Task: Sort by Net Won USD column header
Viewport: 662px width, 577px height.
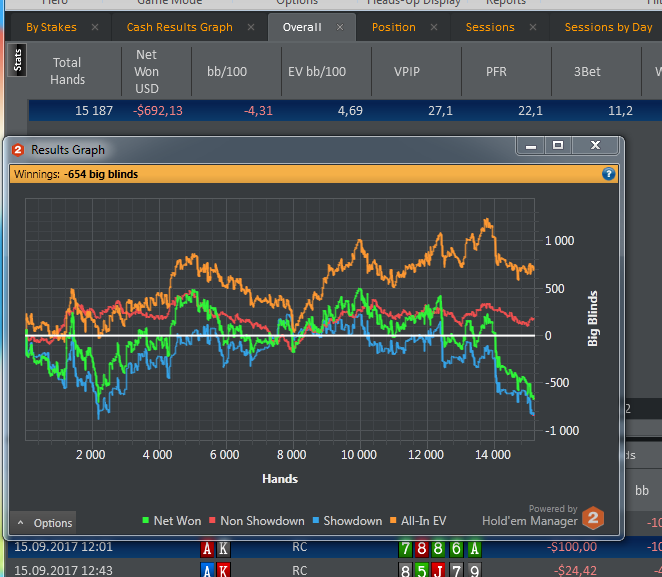Action: tap(147, 71)
